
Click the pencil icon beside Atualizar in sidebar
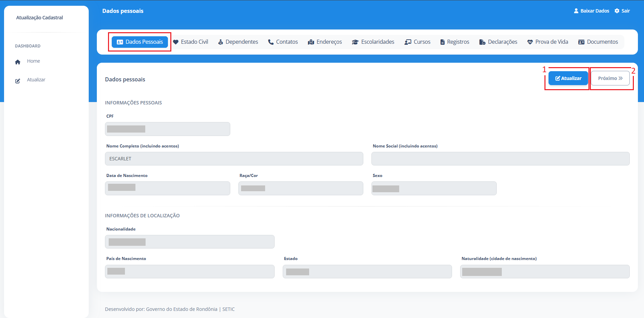tap(18, 81)
